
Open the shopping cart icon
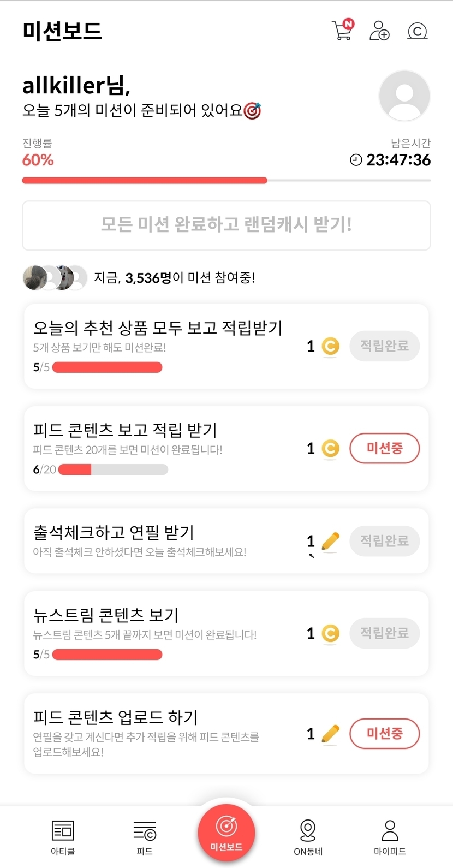[x=342, y=30]
